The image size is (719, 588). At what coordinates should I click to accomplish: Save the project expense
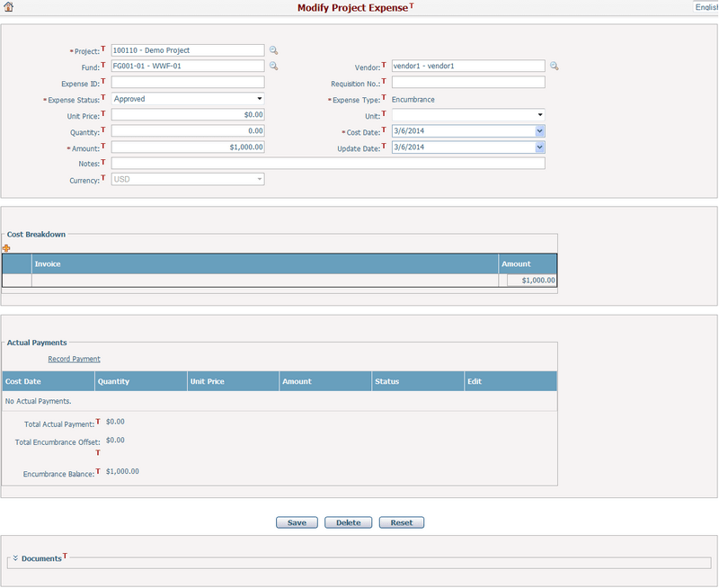[x=297, y=521]
